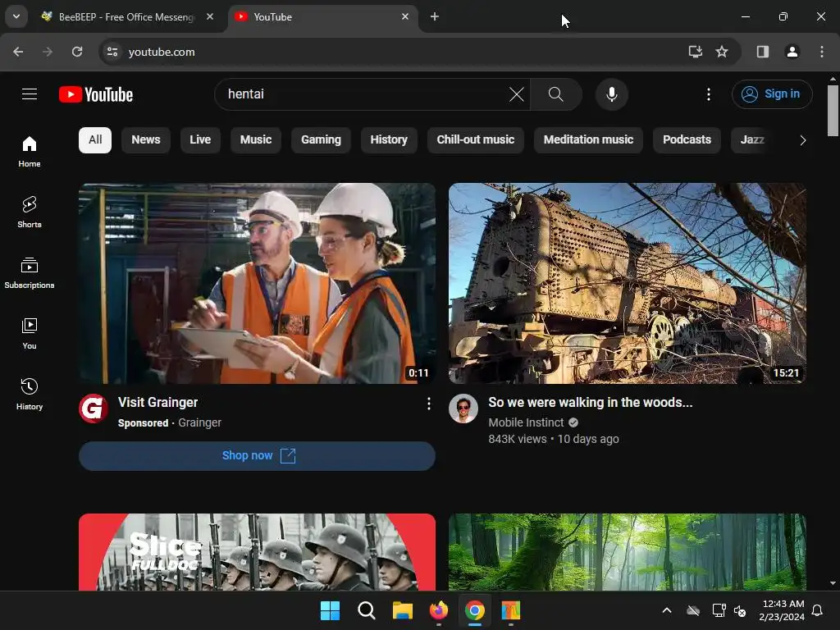Screen dimensions: 840x630
Task: Select the Jazz filter chip
Action: click(752, 140)
